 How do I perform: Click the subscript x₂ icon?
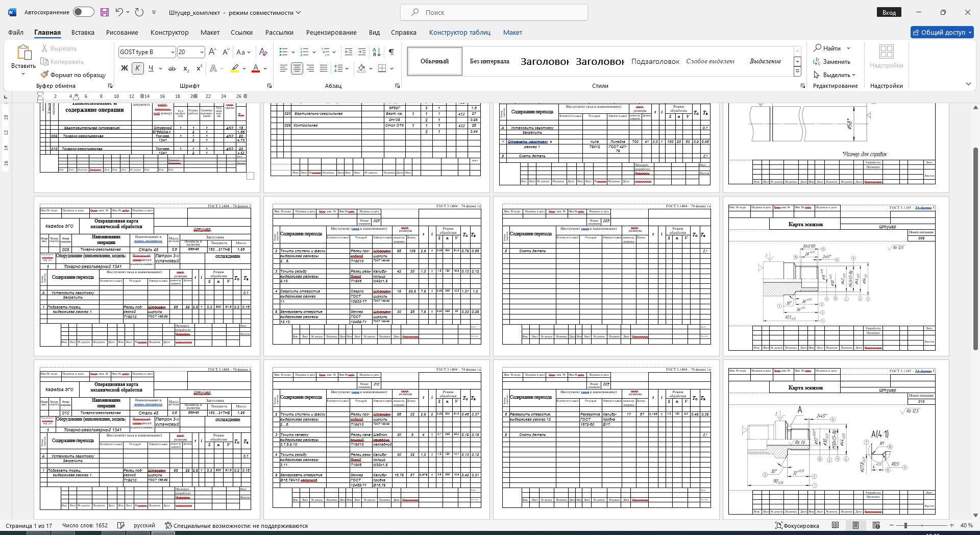coord(186,68)
